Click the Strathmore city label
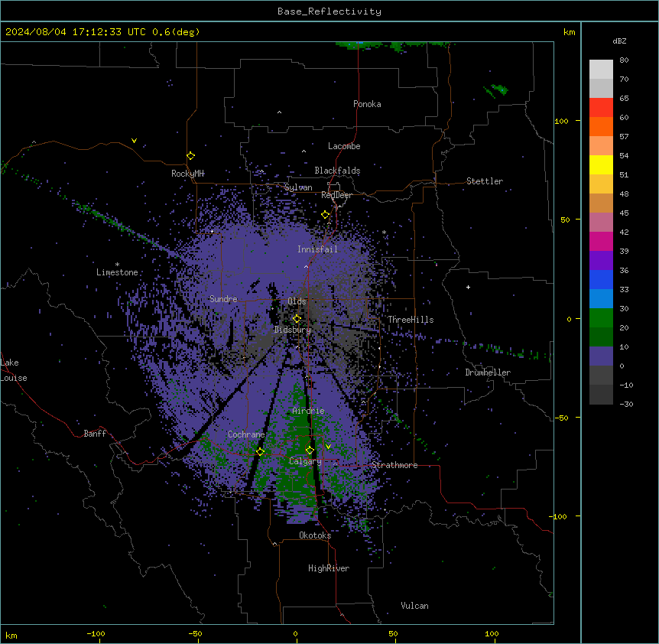The image size is (659, 644). (394, 465)
